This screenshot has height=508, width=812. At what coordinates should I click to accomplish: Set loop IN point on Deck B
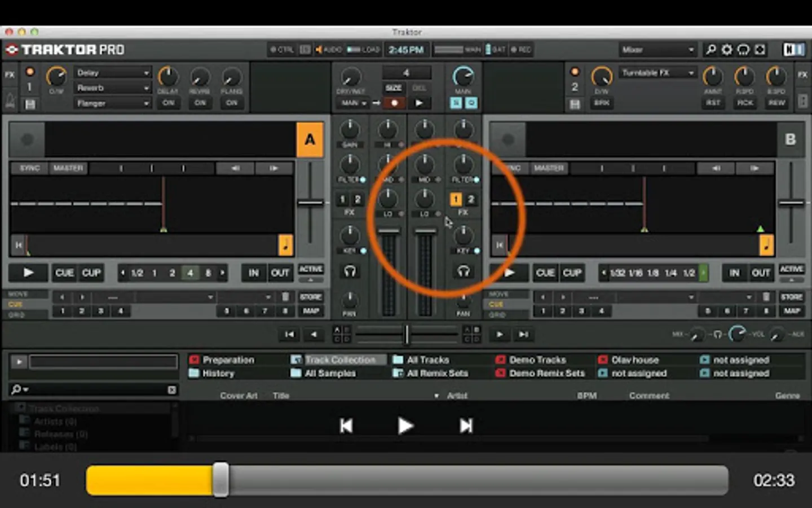pyautogui.click(x=734, y=273)
